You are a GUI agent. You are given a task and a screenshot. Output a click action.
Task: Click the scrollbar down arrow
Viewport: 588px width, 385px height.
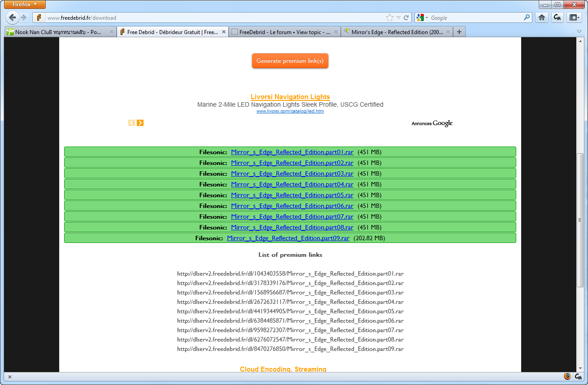point(580,368)
